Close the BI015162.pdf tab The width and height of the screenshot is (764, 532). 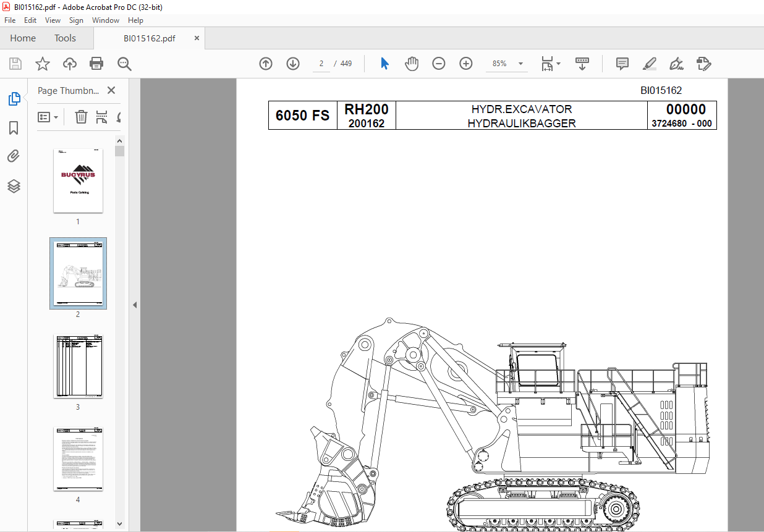click(197, 38)
